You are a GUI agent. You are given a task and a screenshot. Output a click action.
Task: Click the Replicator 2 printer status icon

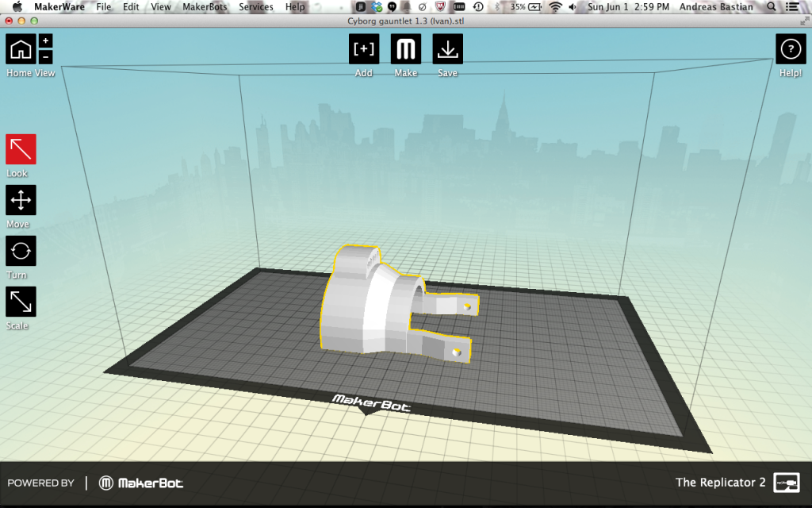point(786,483)
